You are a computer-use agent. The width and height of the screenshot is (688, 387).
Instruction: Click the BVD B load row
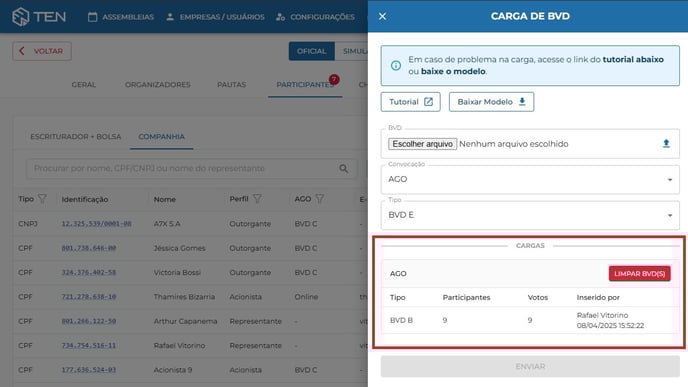pos(530,320)
